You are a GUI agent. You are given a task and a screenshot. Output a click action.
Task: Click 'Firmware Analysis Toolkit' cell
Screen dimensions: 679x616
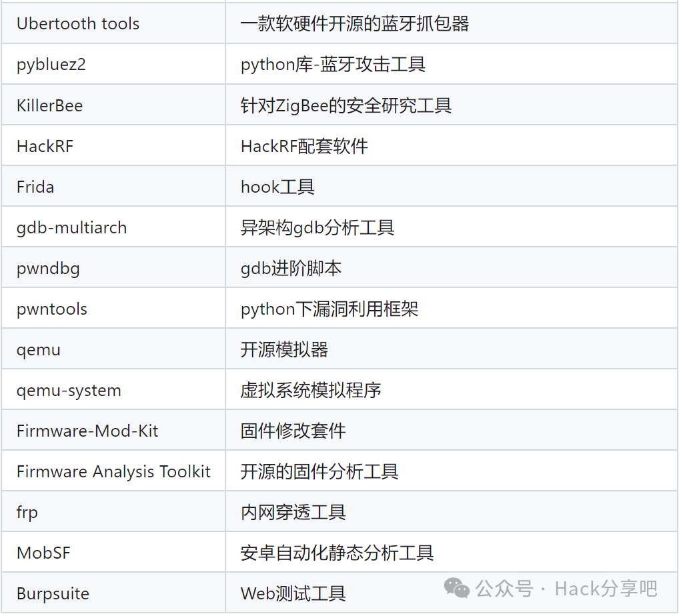click(x=113, y=471)
